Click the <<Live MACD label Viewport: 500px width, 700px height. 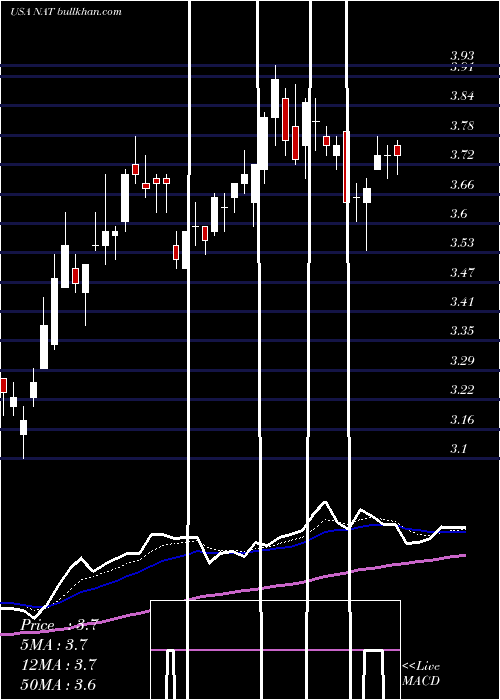point(421,673)
